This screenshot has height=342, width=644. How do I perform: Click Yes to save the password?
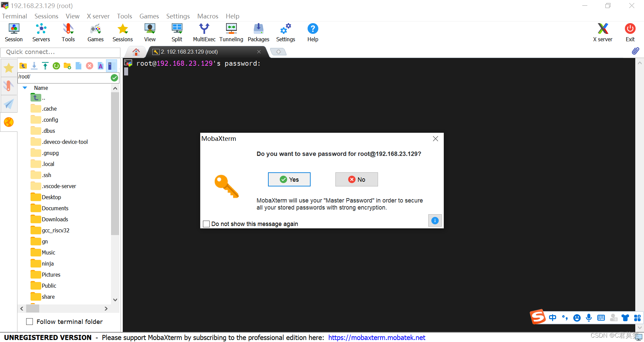(x=289, y=179)
